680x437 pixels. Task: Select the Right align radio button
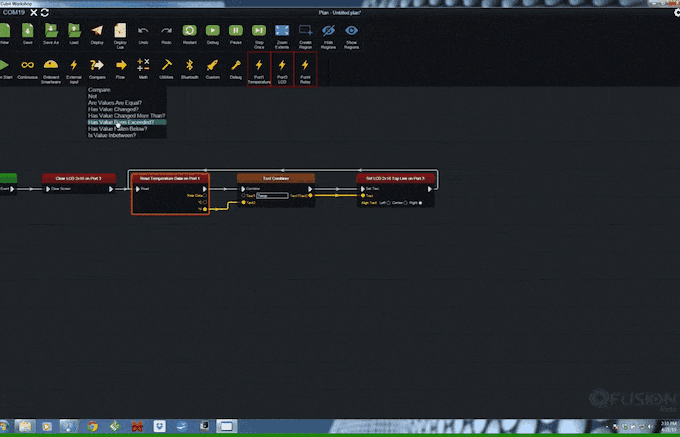[421, 202]
